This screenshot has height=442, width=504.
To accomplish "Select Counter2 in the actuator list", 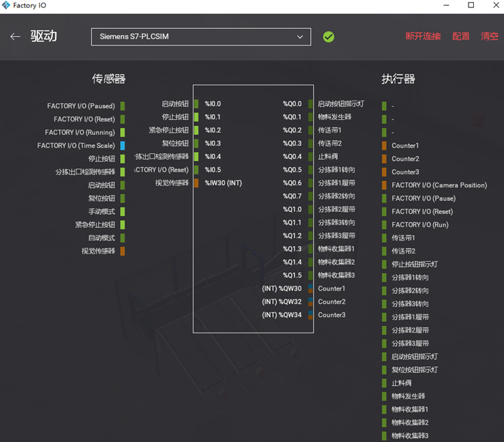I will point(405,158).
